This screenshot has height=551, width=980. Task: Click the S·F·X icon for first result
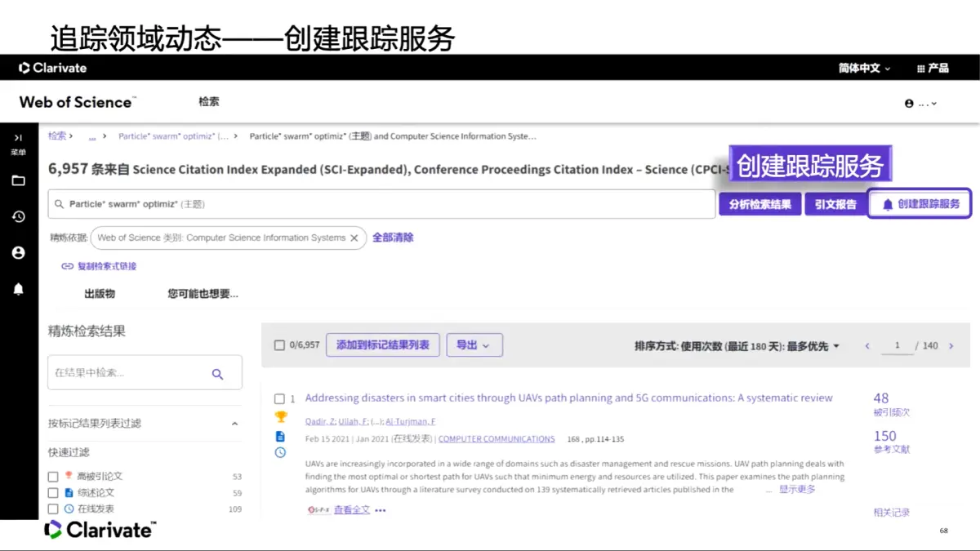(318, 510)
